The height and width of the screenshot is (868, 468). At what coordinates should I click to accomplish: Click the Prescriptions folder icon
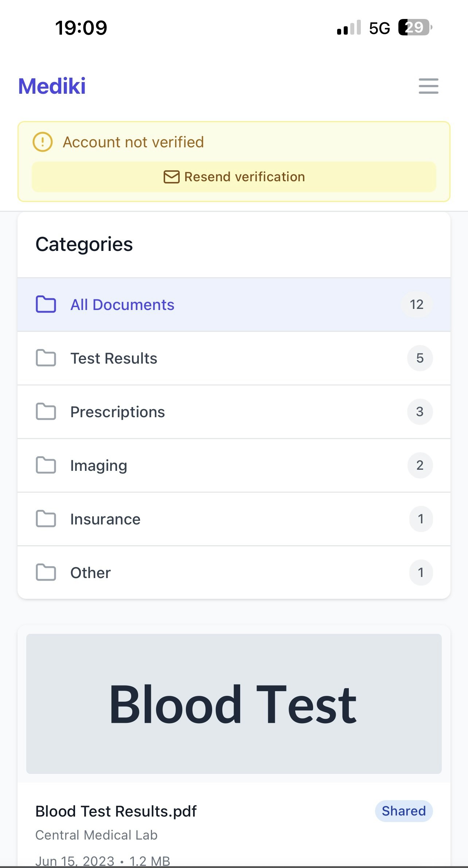pyautogui.click(x=46, y=412)
